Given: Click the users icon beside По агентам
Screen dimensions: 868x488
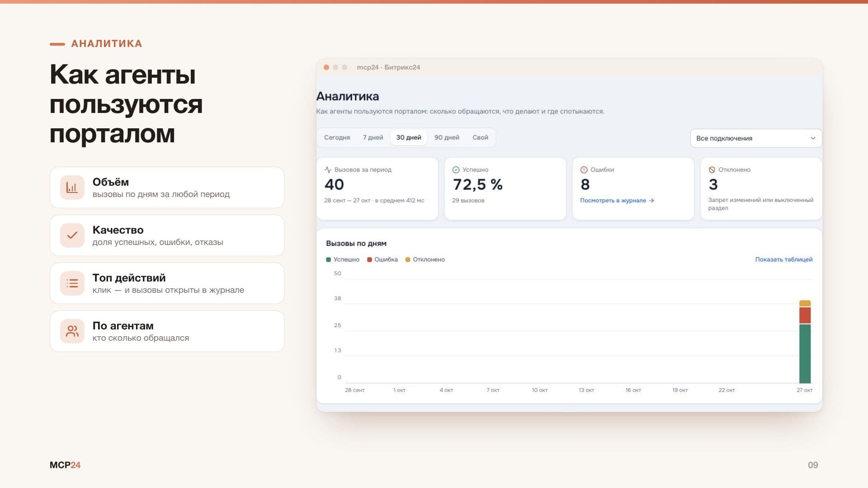Looking at the screenshot, I should coord(72,331).
